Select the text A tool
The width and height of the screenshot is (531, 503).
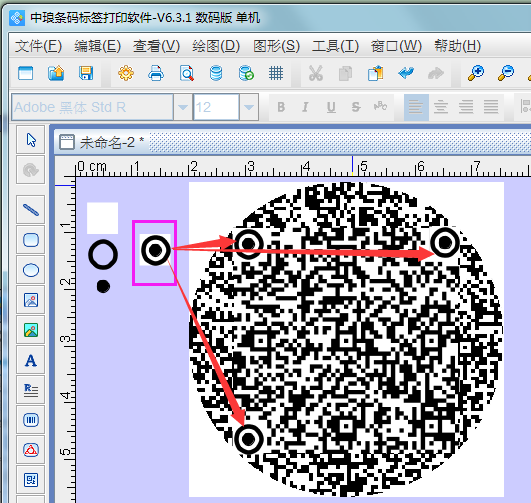point(31,360)
